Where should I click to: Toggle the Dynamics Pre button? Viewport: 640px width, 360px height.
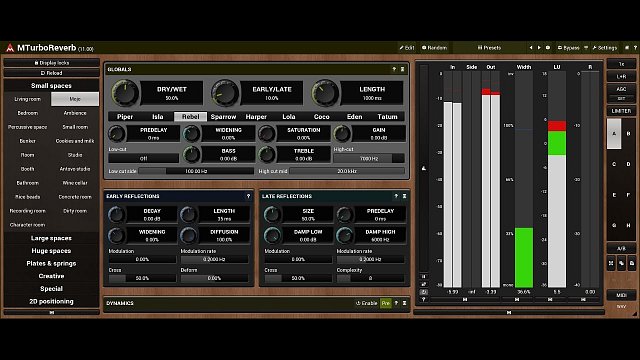pyautogui.click(x=386, y=303)
